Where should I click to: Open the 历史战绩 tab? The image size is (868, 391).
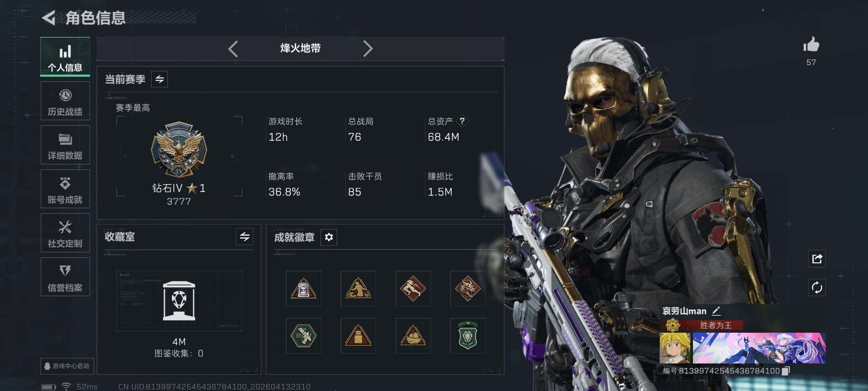tap(65, 101)
